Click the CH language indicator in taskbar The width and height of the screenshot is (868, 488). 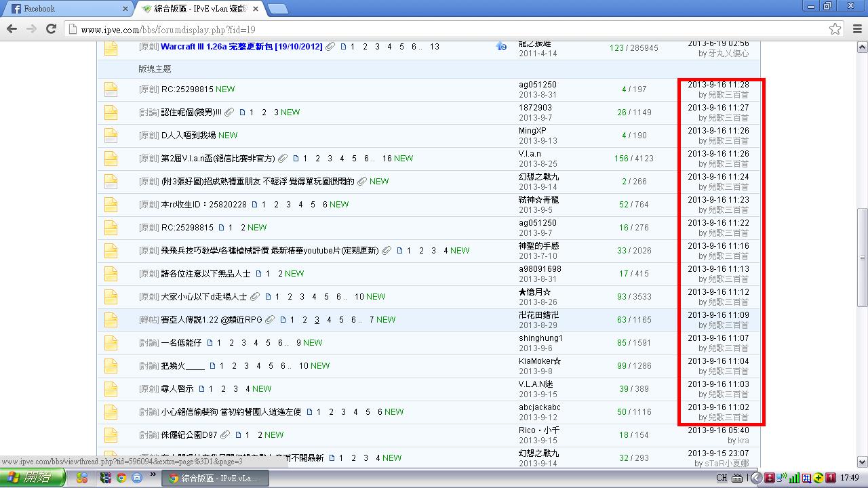(722, 478)
